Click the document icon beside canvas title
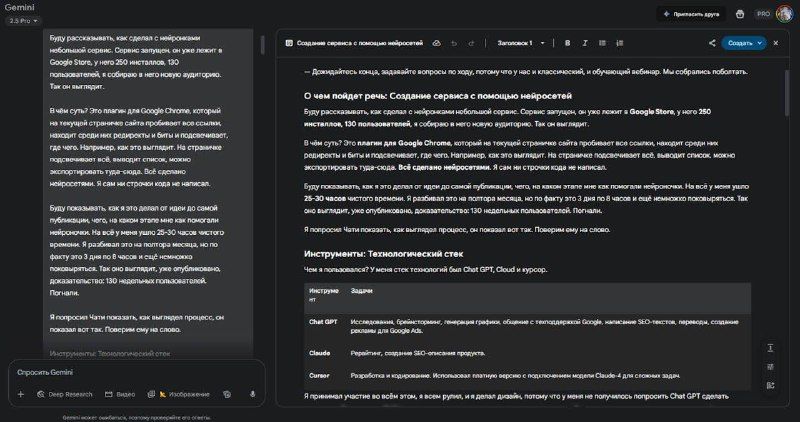 pyautogui.click(x=289, y=43)
